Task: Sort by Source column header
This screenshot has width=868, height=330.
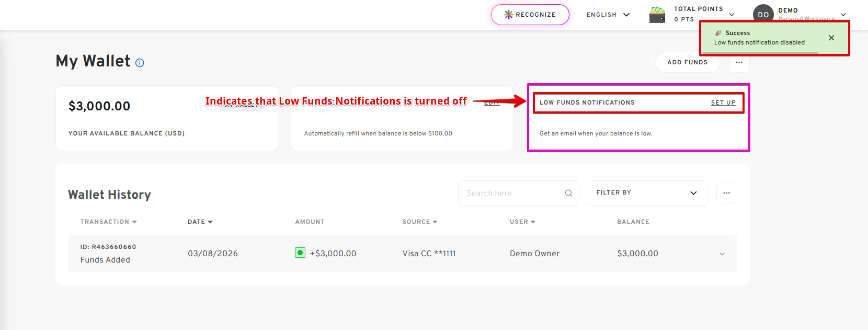Action: [x=419, y=222]
